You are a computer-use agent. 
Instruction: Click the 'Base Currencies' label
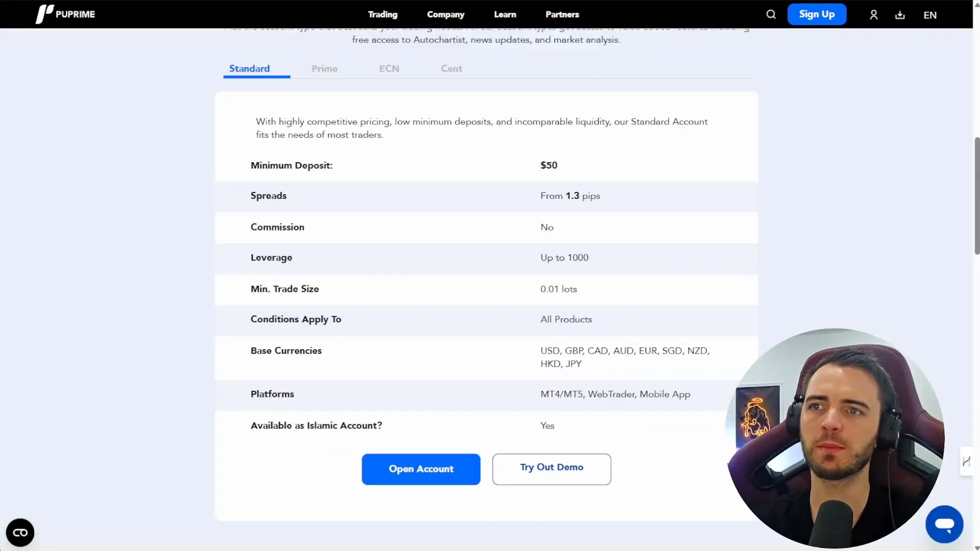point(286,350)
